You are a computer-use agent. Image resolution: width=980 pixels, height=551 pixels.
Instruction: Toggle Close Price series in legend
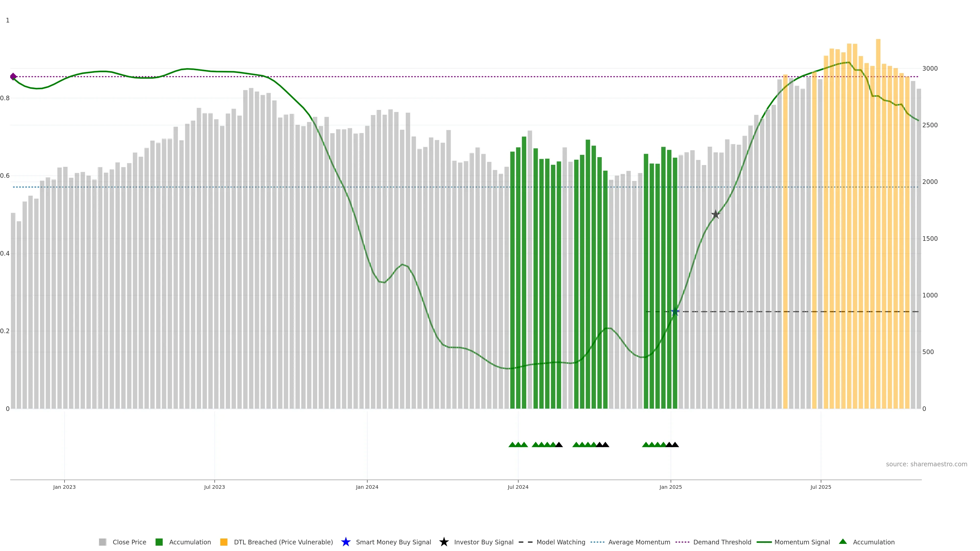click(x=129, y=542)
